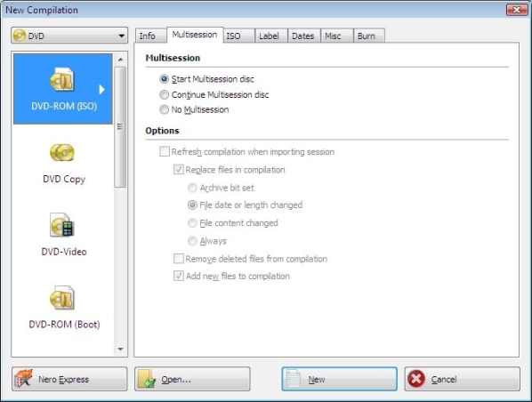Go to the Dates tab
The image size is (532, 402).
(x=304, y=36)
